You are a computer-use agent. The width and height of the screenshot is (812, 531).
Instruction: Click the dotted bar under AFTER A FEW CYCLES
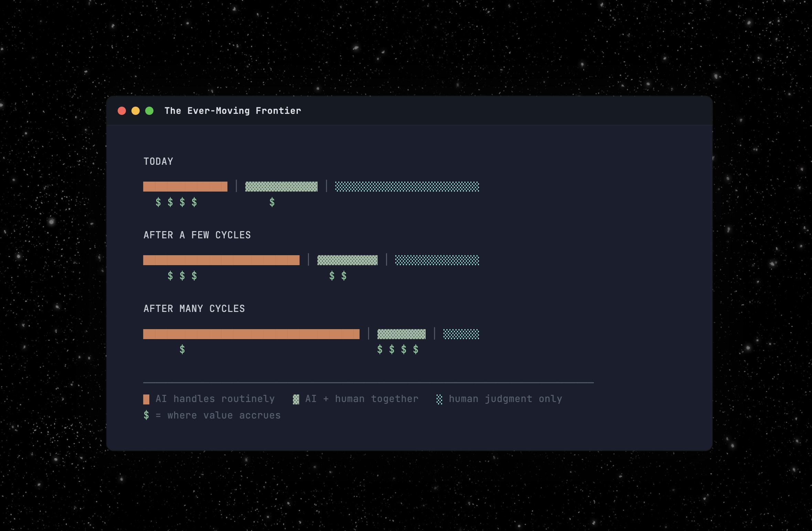click(x=437, y=260)
